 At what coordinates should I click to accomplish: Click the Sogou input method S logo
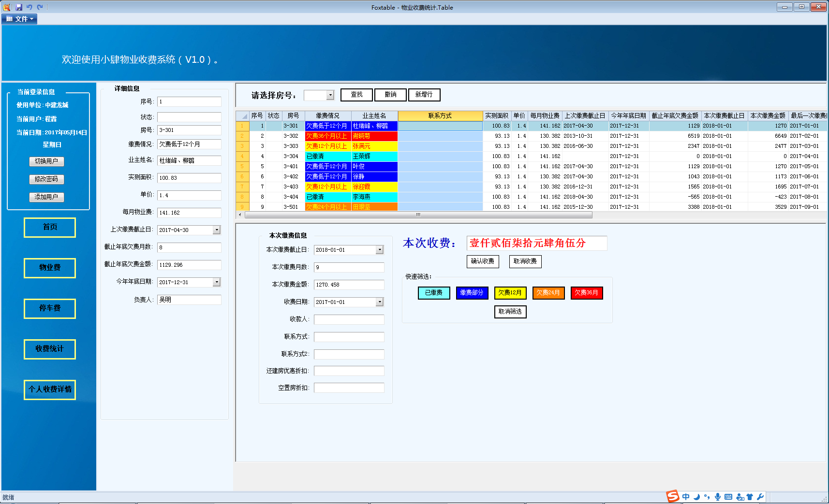673,496
